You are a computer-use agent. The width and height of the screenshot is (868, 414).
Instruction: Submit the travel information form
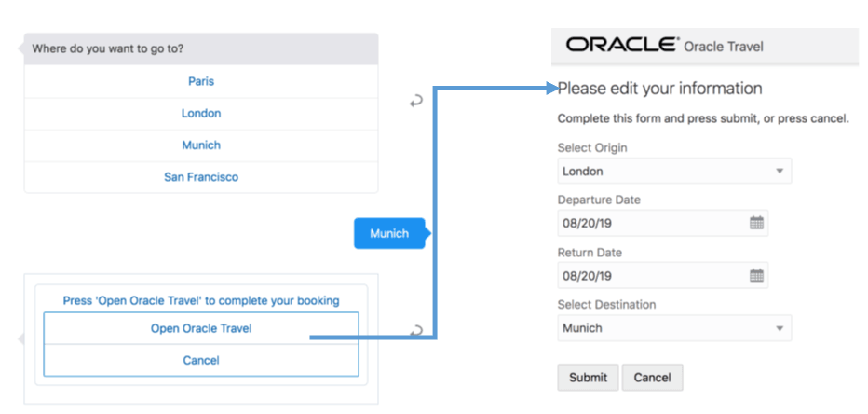[588, 377]
